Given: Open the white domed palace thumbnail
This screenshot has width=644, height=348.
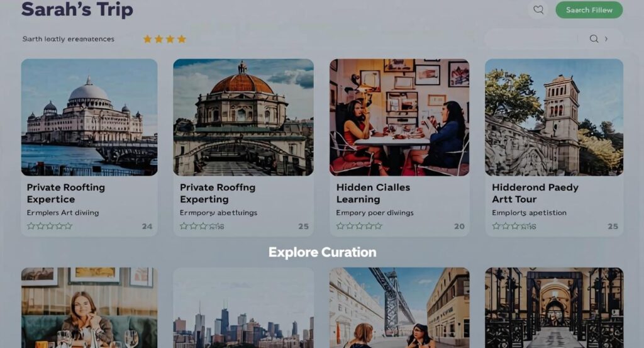Looking at the screenshot, I should [89, 117].
